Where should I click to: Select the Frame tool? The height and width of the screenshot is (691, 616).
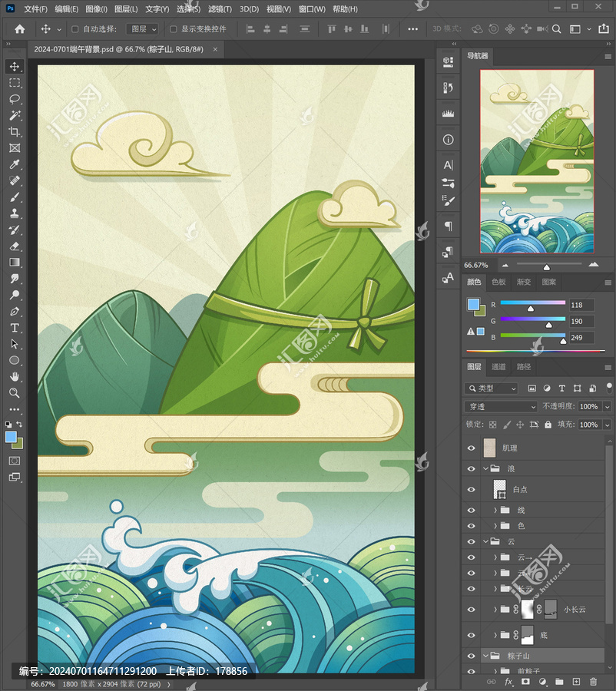pos(15,148)
